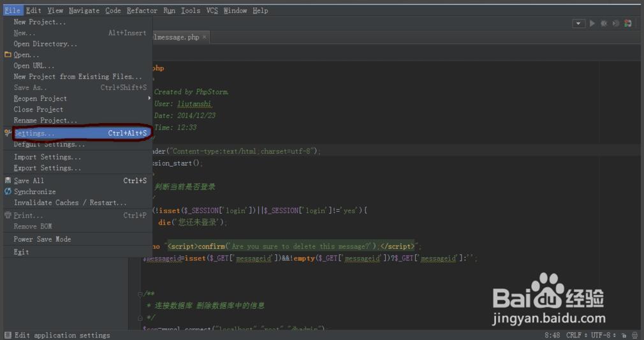Expand the Reopen Project submenu arrow
644x340 pixels.
149,98
